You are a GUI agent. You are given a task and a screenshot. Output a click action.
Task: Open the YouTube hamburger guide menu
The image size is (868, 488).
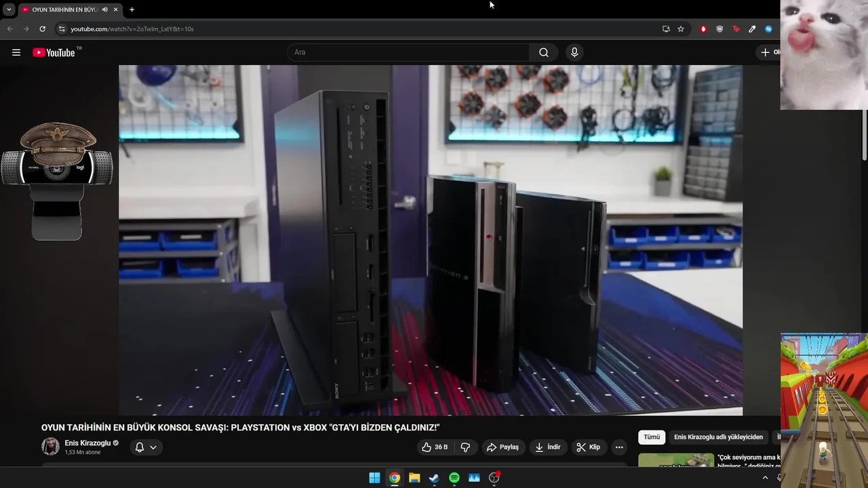16,52
